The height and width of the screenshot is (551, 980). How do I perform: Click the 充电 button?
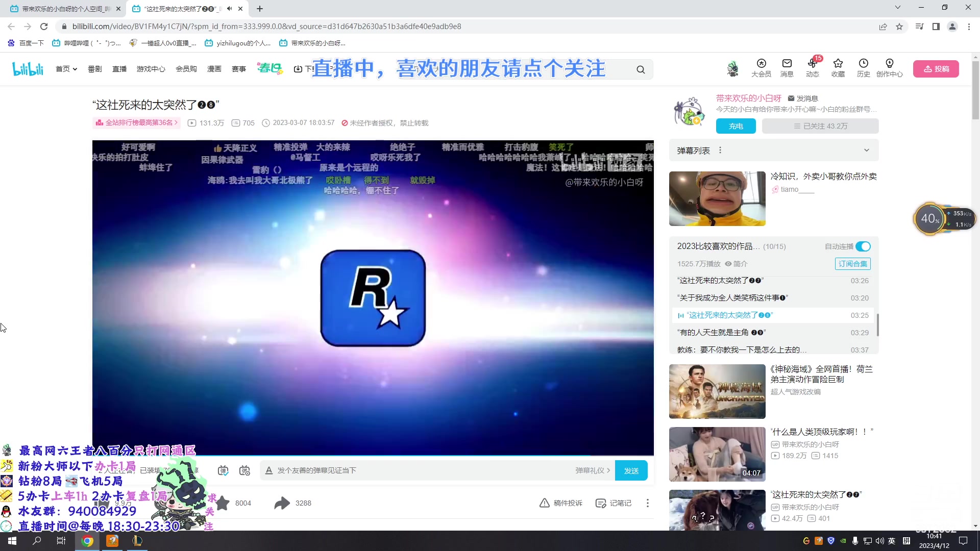point(736,126)
